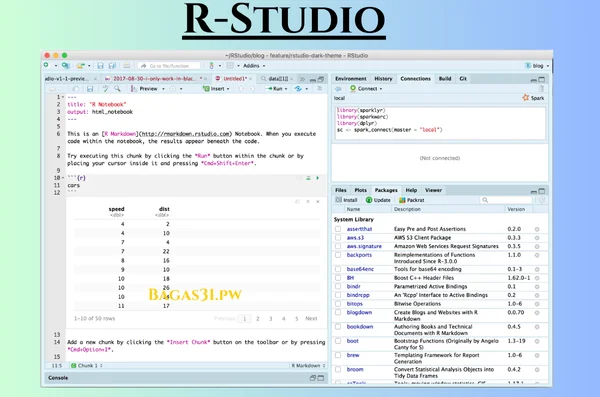Screen dimensions: 600x397
Task: Check the base64enc package checkbox
Action: click(338, 269)
